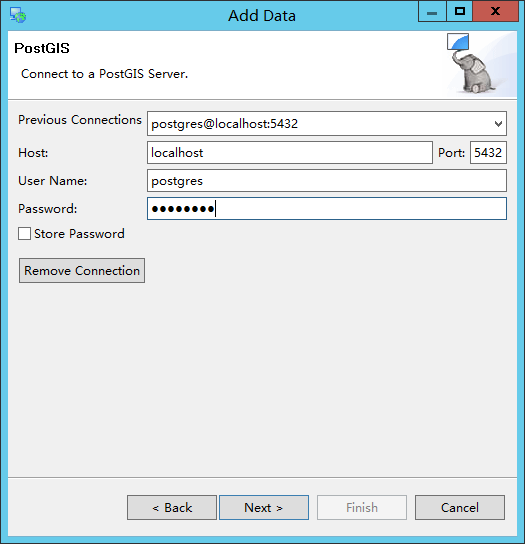Click the PostGIS elephant logo image

point(473,73)
